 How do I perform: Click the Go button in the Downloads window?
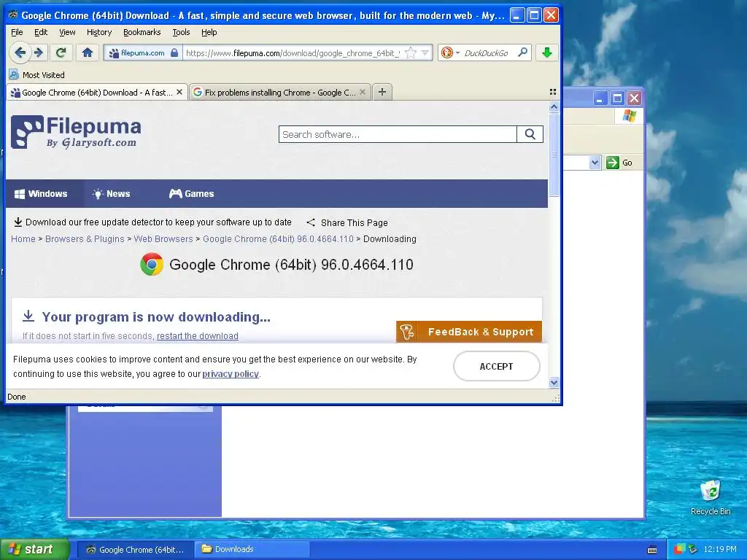click(x=619, y=163)
